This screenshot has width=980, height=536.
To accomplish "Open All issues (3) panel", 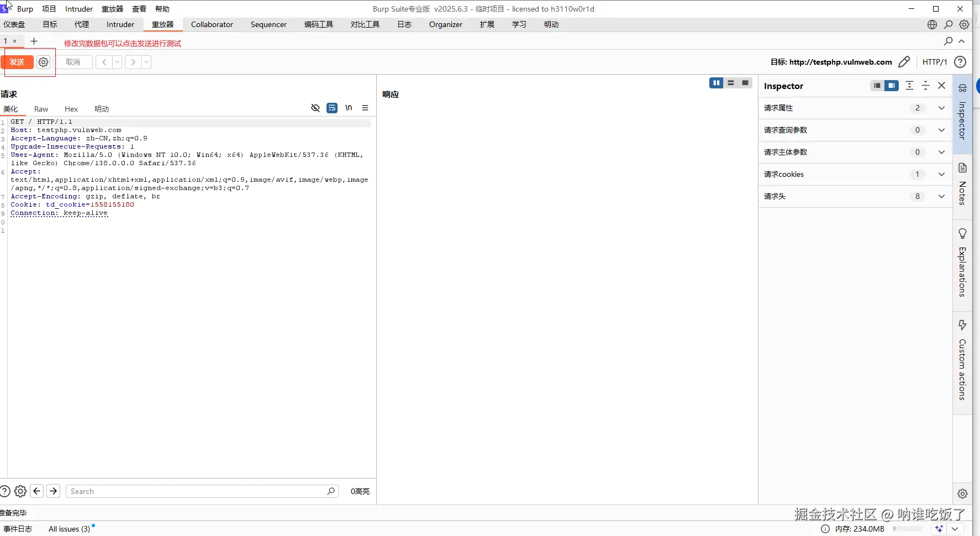I will pyautogui.click(x=69, y=529).
